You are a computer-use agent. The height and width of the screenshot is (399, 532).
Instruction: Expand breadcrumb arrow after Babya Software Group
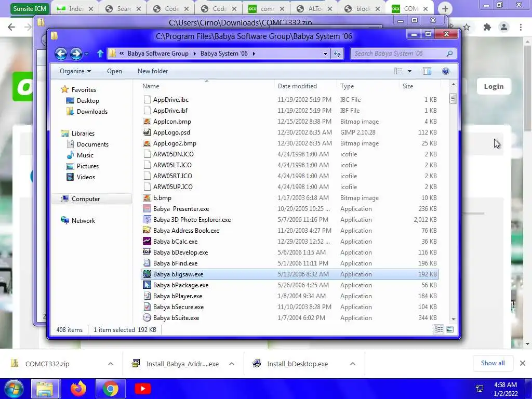pos(194,54)
